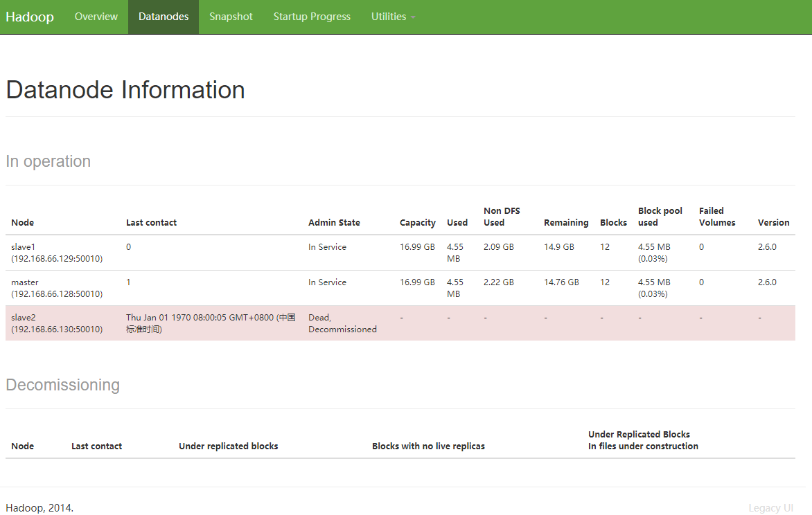
Task: Select the dead slave2 node row
Action: point(57,323)
